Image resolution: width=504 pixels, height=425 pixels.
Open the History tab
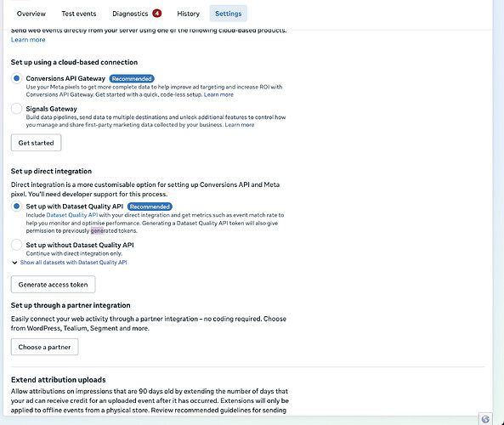click(189, 14)
